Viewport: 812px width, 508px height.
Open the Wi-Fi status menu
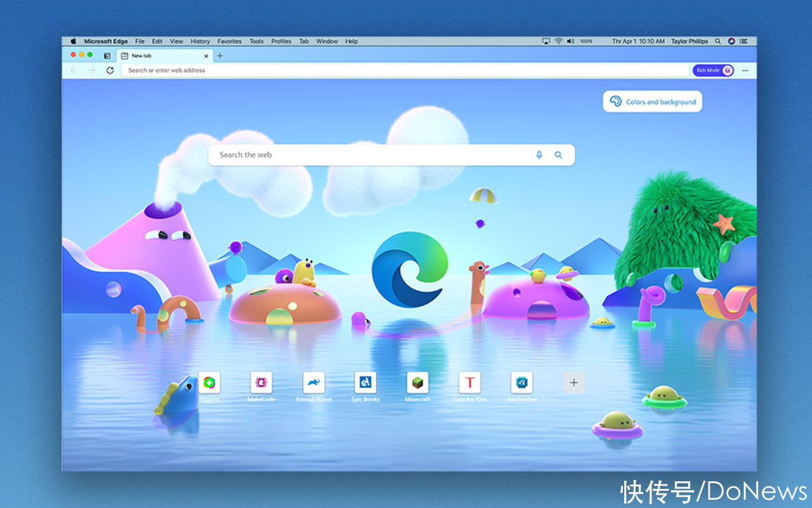558,41
